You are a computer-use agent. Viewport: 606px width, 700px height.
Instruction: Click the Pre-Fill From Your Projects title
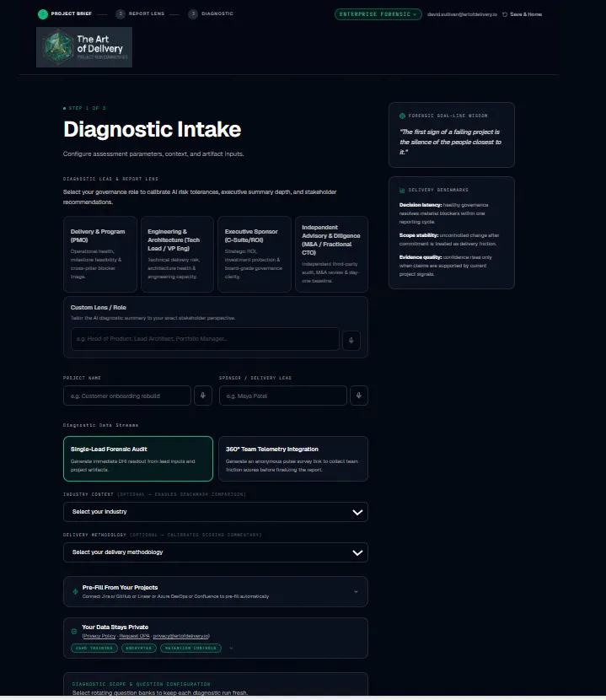point(120,588)
